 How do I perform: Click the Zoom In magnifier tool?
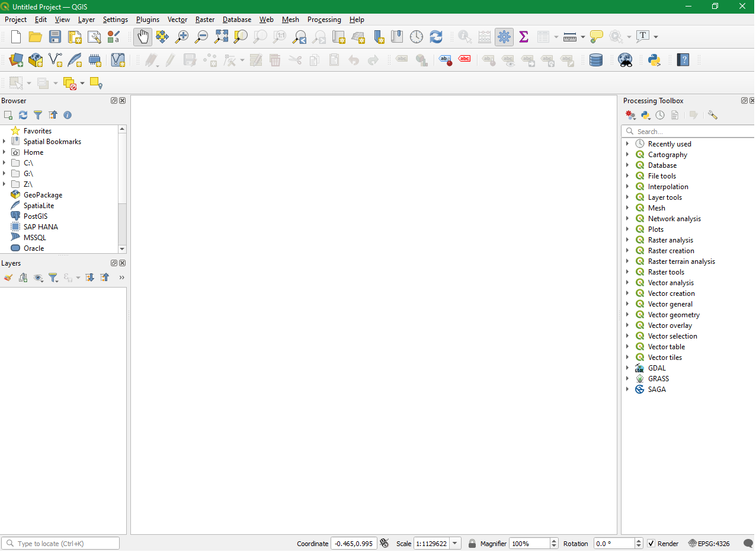point(182,37)
